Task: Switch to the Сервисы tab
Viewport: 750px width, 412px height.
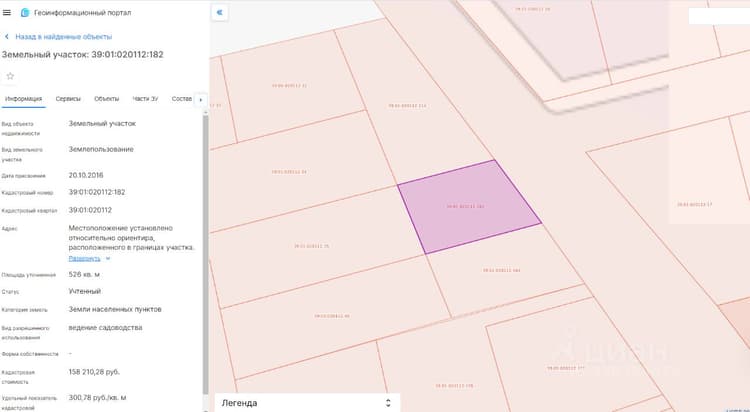Action: click(x=68, y=99)
